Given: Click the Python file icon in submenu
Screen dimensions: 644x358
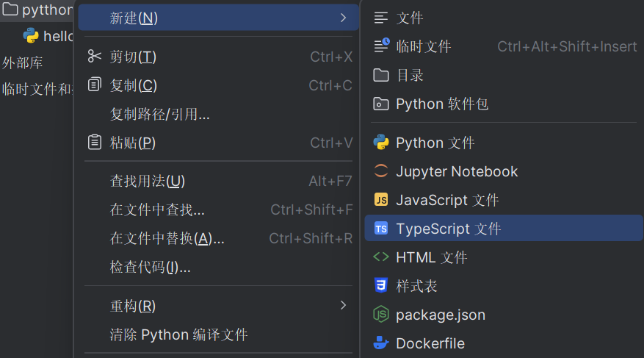Looking at the screenshot, I should click(x=380, y=143).
